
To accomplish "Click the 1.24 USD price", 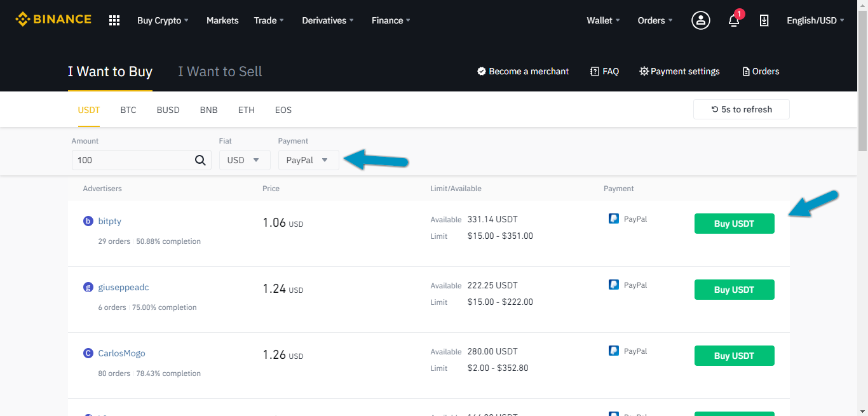I will 283,289.
